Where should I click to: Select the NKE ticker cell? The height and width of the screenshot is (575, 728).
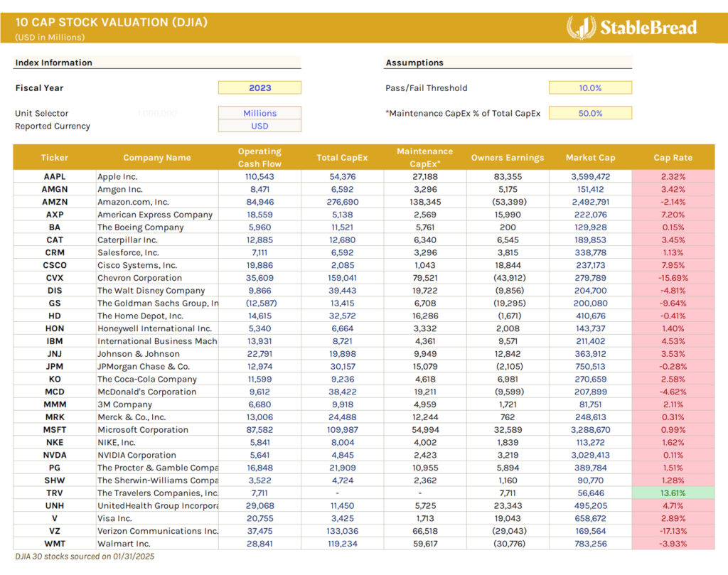click(x=54, y=442)
